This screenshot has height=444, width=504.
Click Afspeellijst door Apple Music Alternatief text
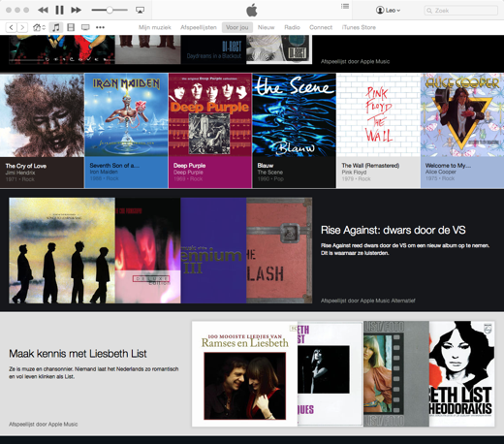367,301
